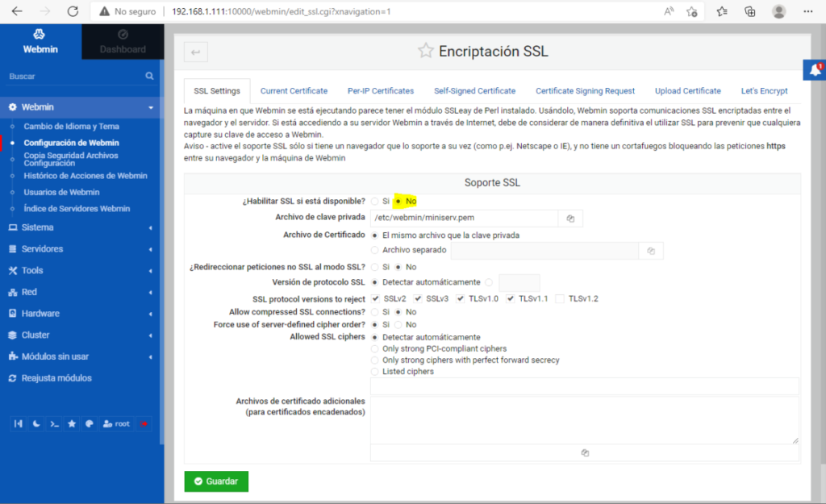Open the command shell terminal icon
Image resolution: width=826 pixels, height=504 pixels.
click(54, 423)
